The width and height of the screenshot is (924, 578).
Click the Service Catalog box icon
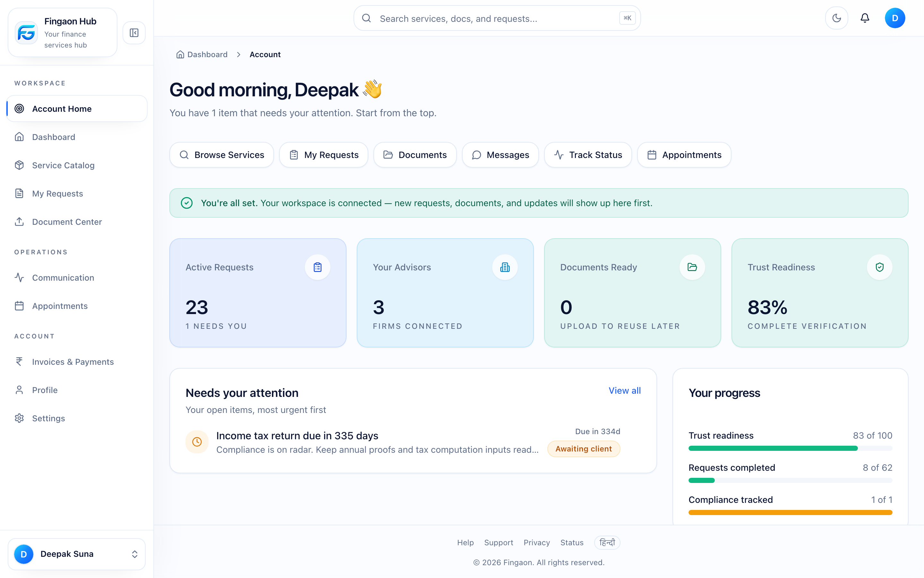click(x=19, y=165)
